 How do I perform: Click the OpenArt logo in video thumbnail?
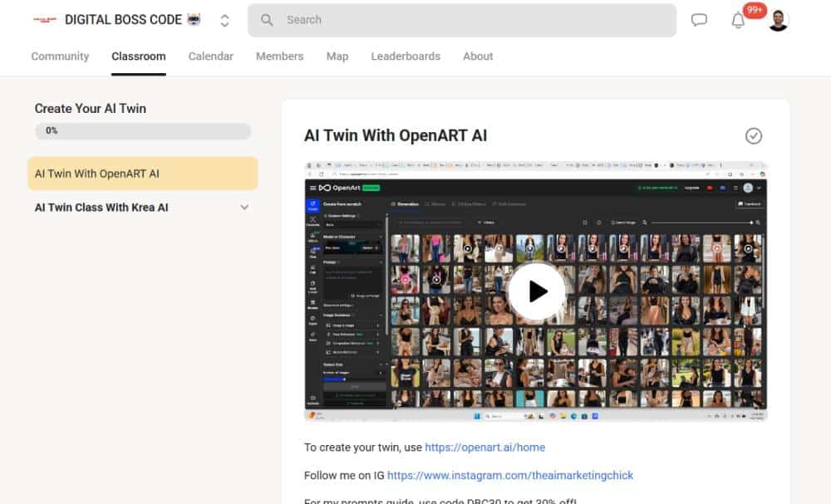(x=339, y=188)
